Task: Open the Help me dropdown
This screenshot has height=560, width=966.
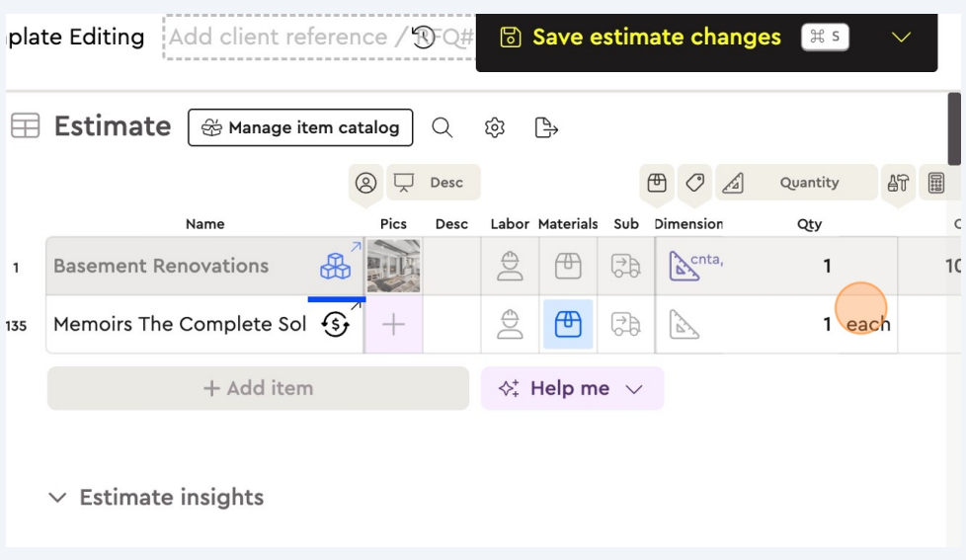Action: tap(572, 389)
